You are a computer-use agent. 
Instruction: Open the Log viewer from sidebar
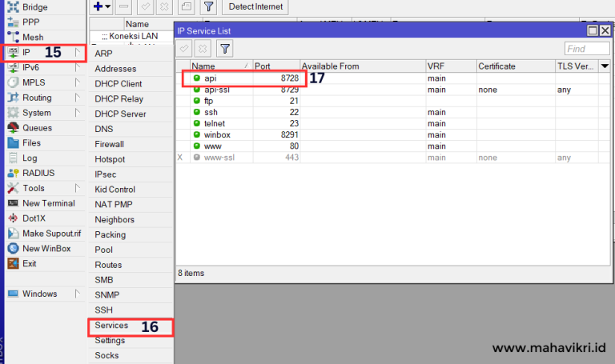click(x=30, y=158)
